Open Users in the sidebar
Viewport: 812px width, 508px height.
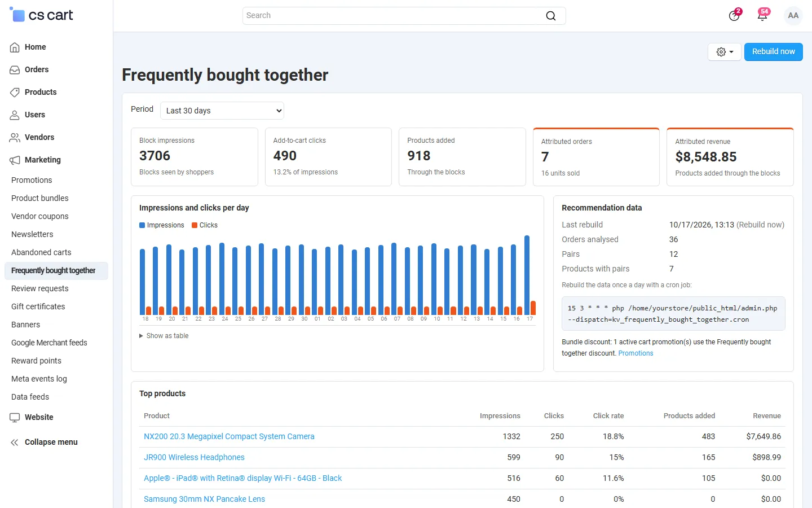click(x=35, y=115)
